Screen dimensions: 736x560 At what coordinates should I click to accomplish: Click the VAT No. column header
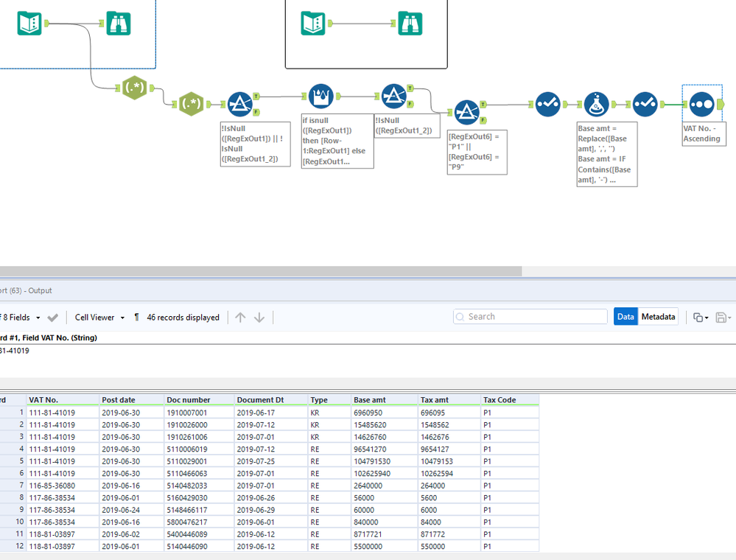click(x=63, y=400)
